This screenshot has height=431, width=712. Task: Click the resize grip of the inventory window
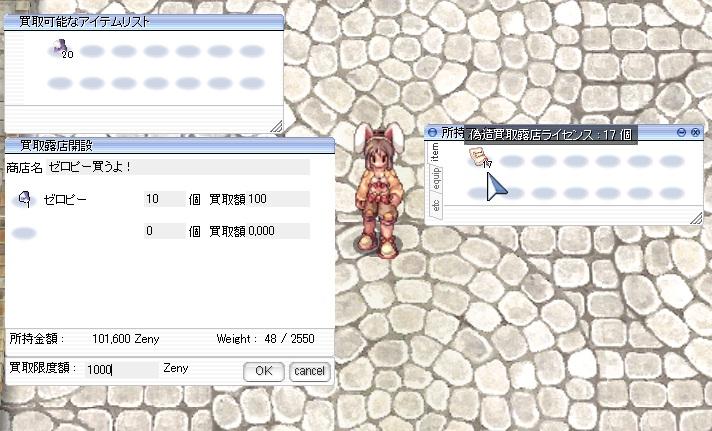pyautogui.click(x=696, y=218)
